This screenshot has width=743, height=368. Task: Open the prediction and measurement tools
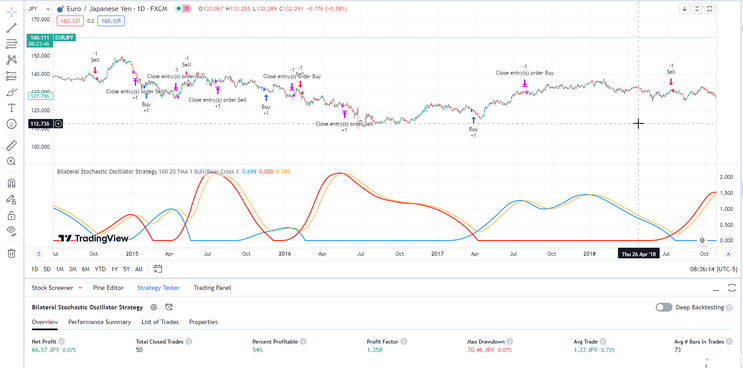(x=11, y=76)
